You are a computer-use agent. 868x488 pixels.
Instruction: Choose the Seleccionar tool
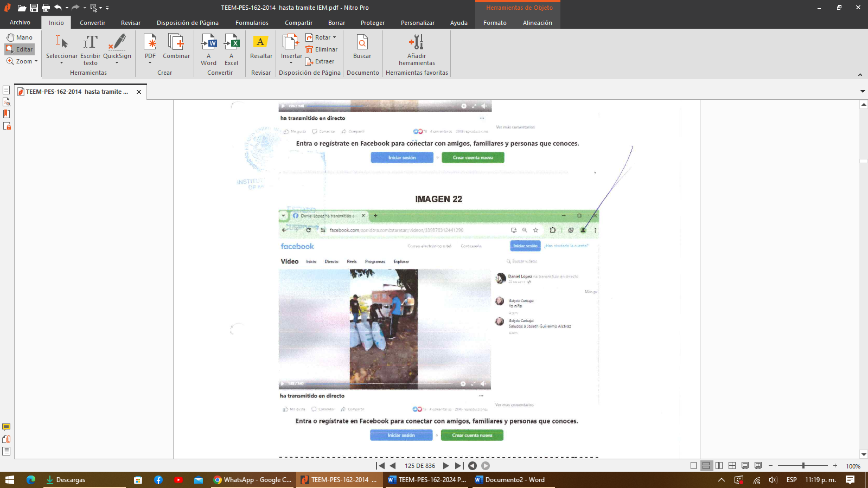(x=62, y=49)
